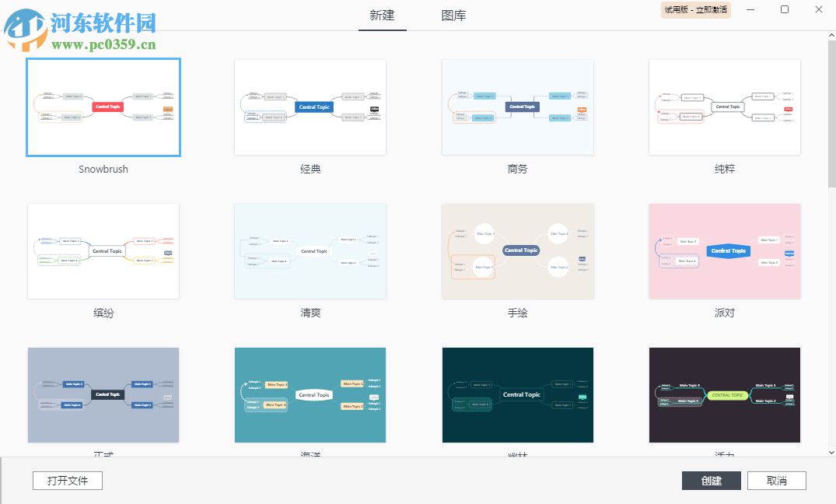Image resolution: width=836 pixels, height=504 pixels.
Task: Switch to the 图库 gallery tab
Action: [x=453, y=15]
